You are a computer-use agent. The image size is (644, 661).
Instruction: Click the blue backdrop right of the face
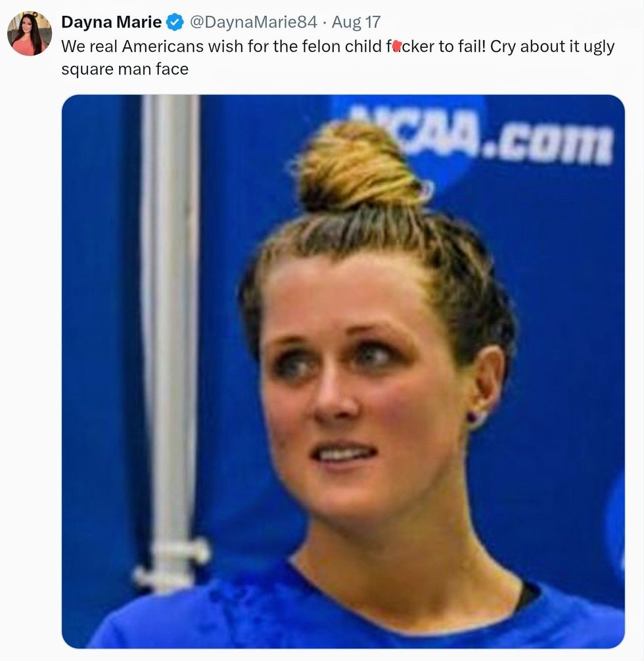565,329
